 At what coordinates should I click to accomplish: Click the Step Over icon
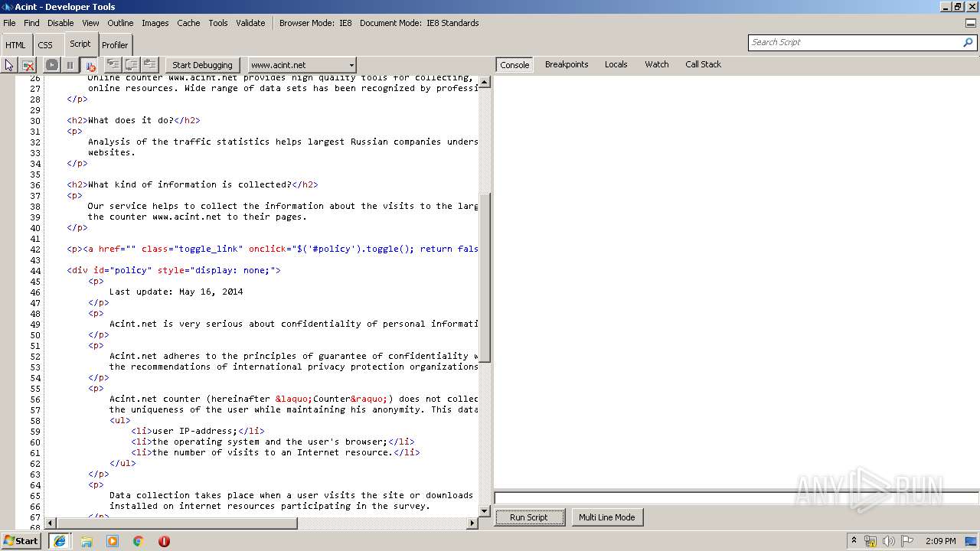click(x=131, y=65)
